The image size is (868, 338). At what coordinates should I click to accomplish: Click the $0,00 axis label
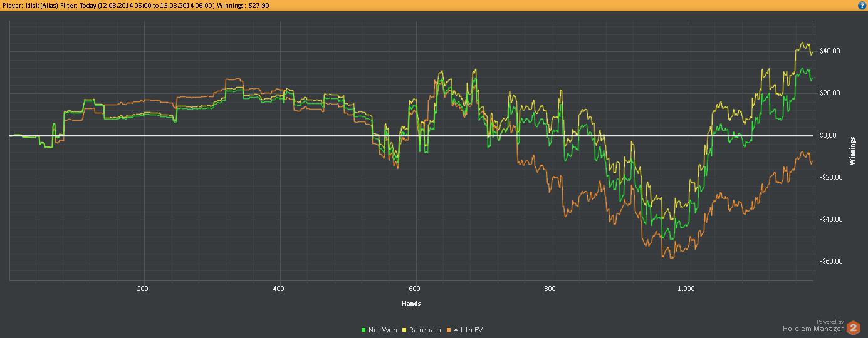click(x=829, y=135)
